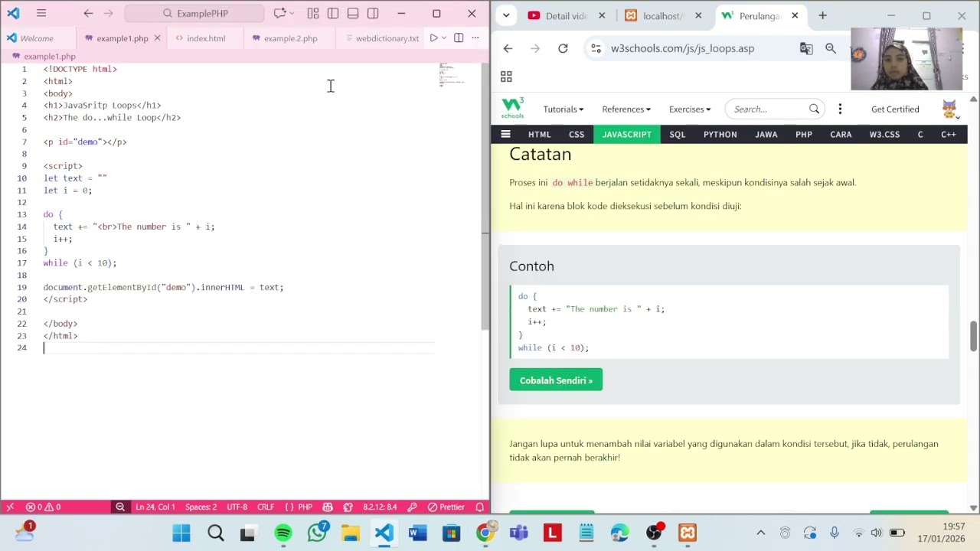Image resolution: width=980 pixels, height=551 pixels.
Task: Toggle the bottom panel in VS Code
Action: (353, 13)
